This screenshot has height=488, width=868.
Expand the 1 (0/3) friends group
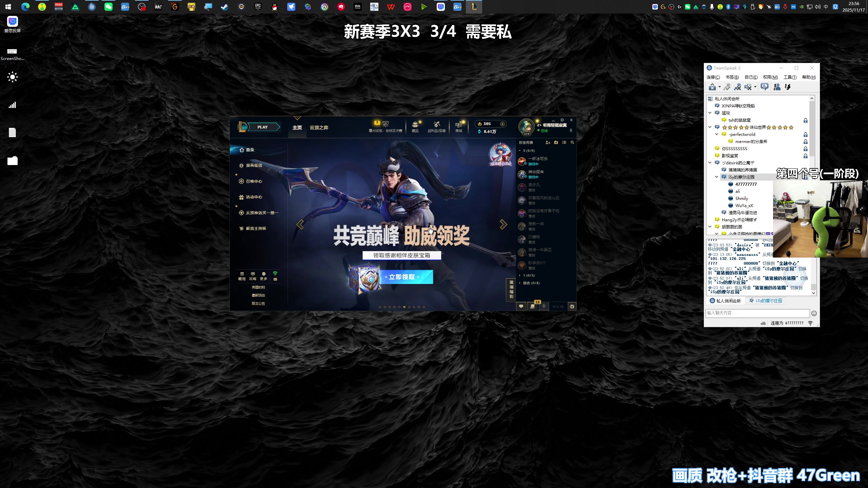click(x=521, y=275)
